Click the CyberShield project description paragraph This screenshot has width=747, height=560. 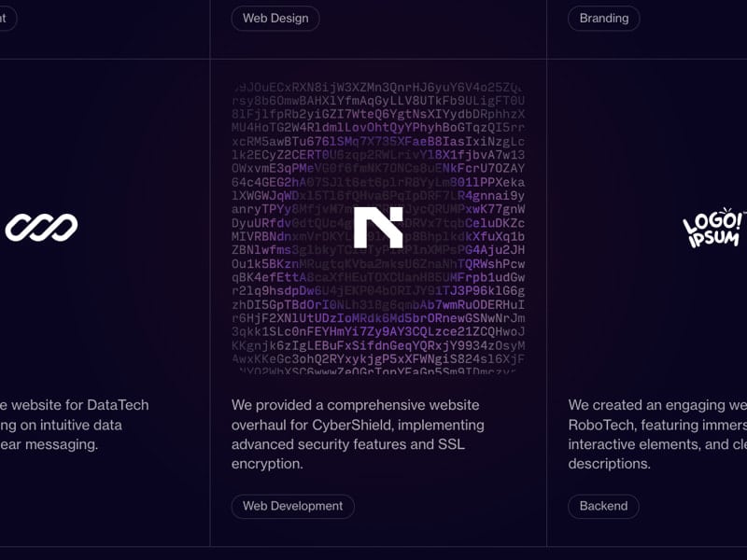point(358,434)
